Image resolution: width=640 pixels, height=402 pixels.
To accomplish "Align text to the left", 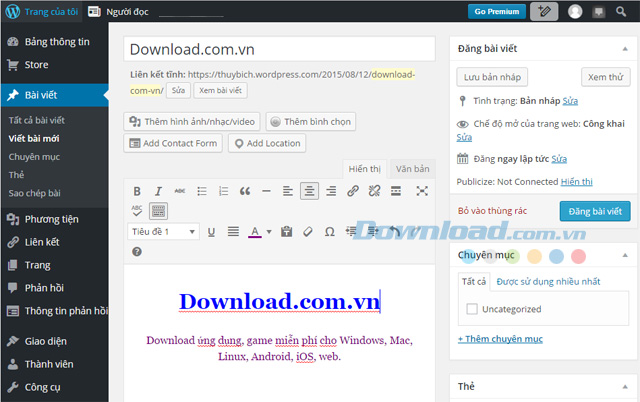I will click(x=288, y=191).
